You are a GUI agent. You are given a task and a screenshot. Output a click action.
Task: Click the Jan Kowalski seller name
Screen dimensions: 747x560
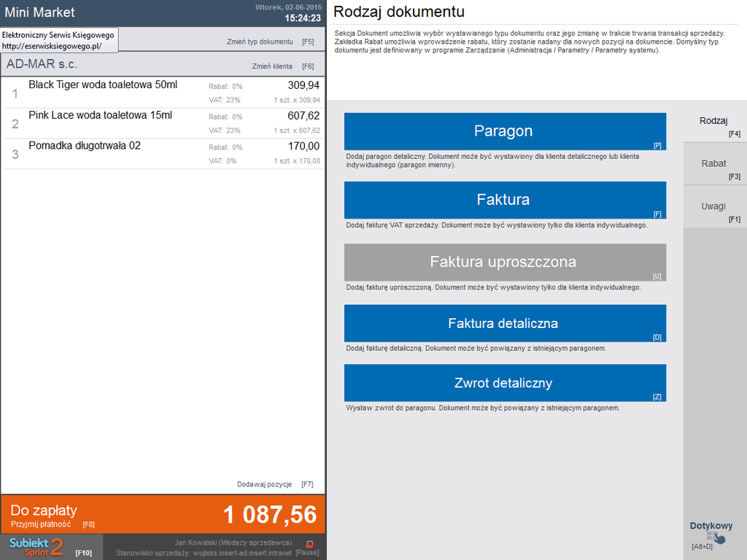tap(233, 542)
